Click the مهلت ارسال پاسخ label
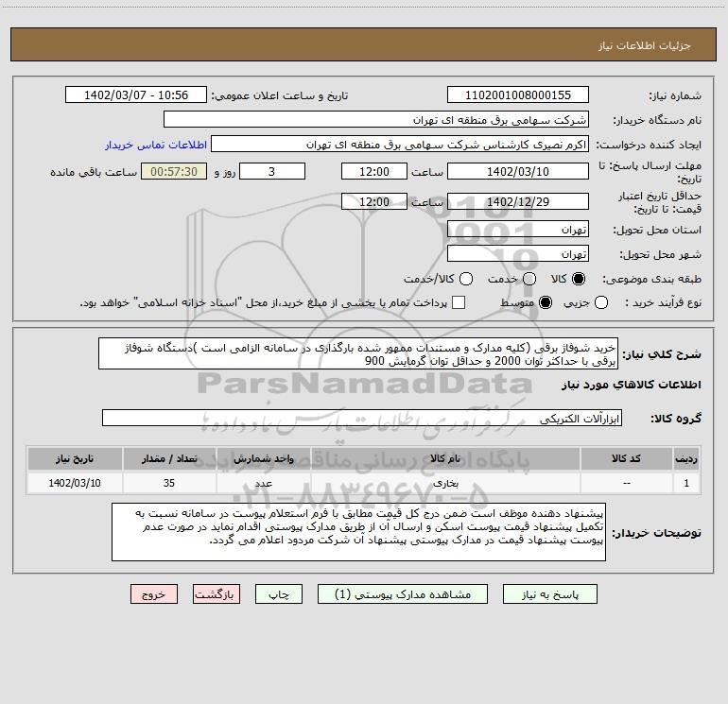The width and height of the screenshot is (728, 704). pos(650,172)
